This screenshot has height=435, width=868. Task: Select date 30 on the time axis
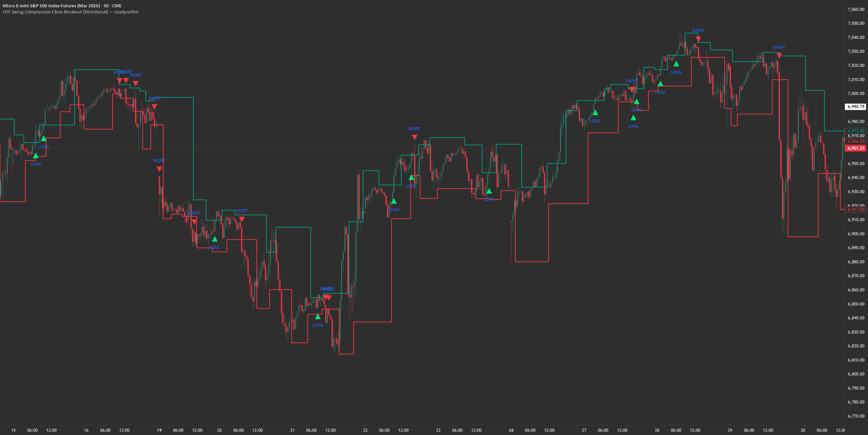click(803, 430)
